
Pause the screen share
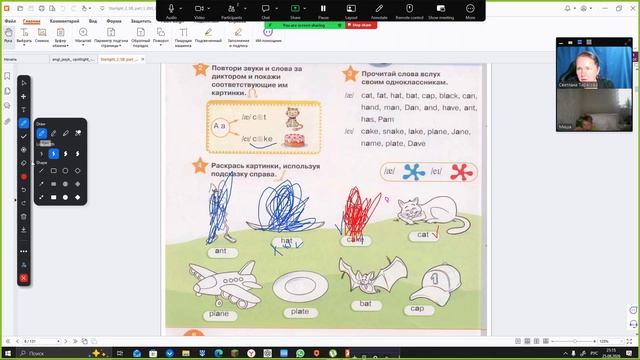point(323,11)
